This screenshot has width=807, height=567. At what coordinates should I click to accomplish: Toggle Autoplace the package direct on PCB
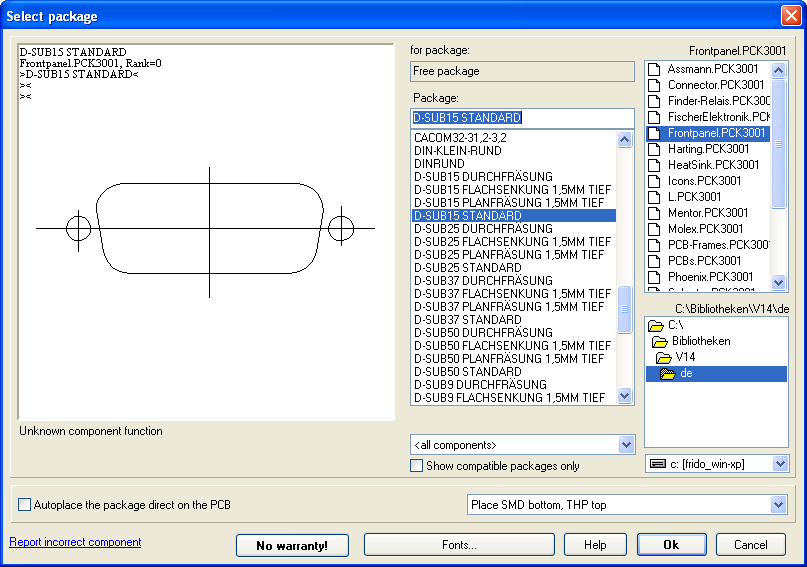coord(25,505)
